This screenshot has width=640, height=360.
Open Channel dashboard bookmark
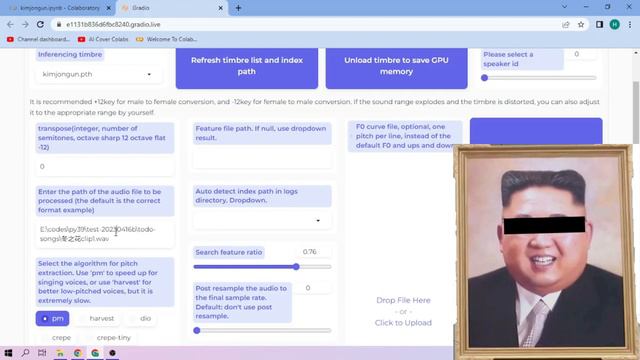click(38, 40)
